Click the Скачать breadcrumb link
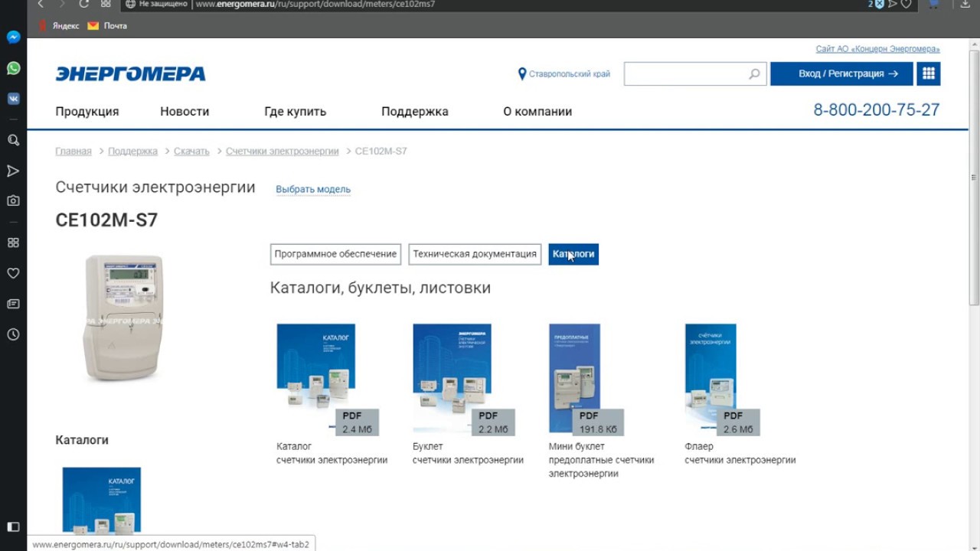The width and height of the screenshot is (980, 551). point(191,152)
